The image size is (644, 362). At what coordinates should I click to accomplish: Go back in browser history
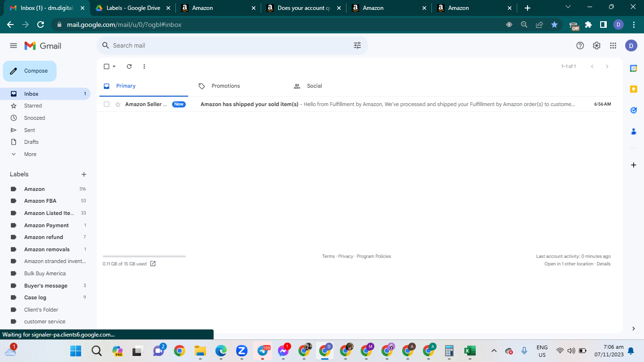tap(10, 25)
